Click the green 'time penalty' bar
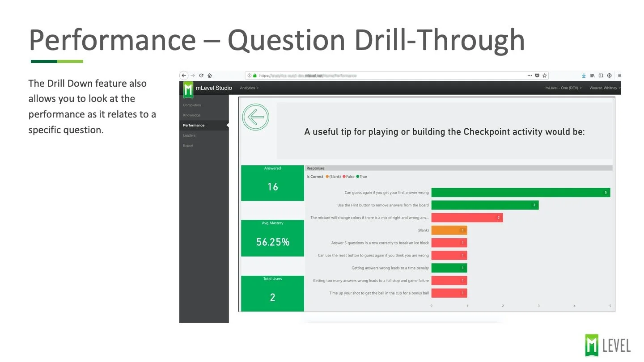Image resolution: width=644 pixels, height=362 pixels. click(449, 268)
